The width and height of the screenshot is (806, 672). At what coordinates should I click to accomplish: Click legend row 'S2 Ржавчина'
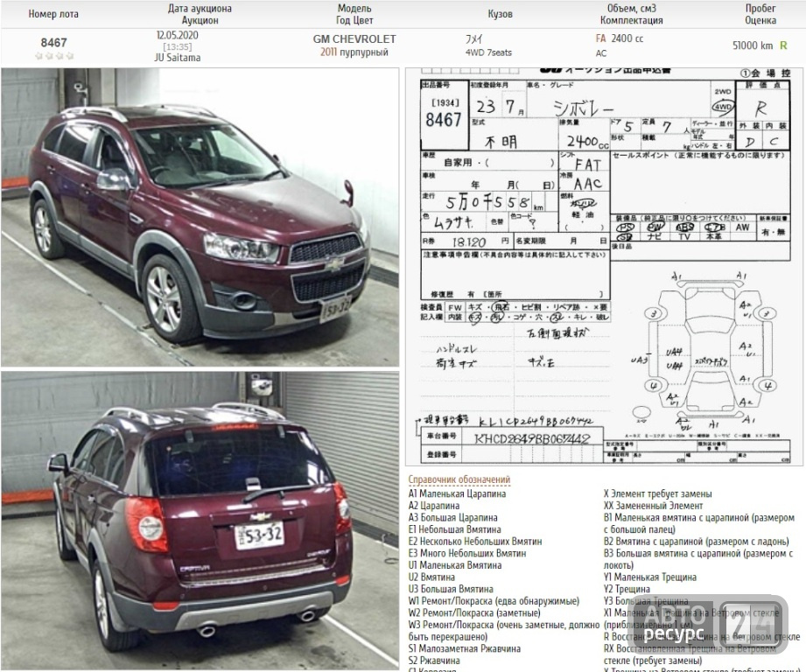click(434, 660)
